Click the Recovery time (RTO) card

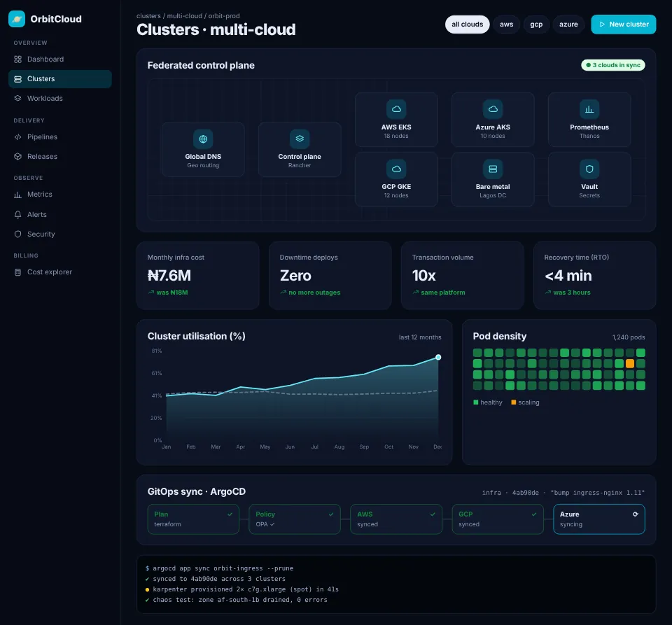click(594, 276)
